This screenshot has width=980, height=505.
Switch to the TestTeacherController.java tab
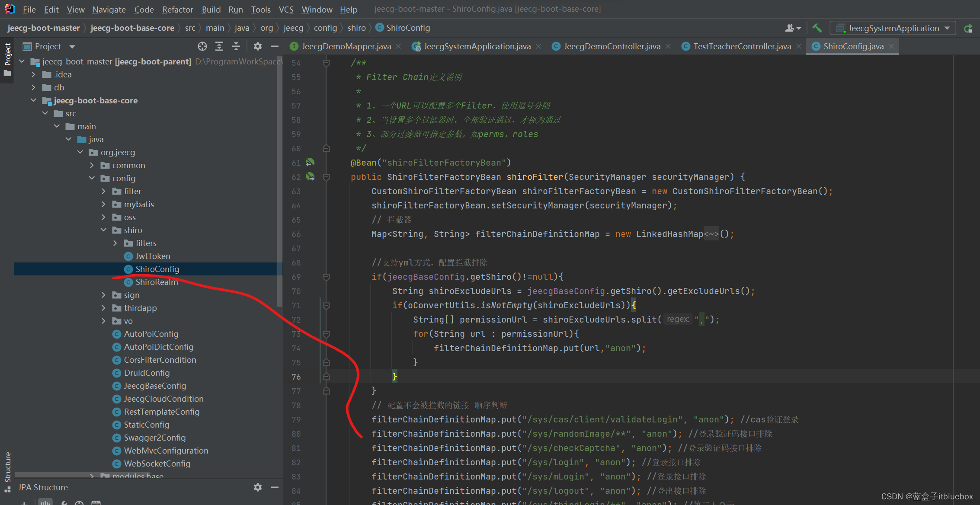(x=742, y=46)
